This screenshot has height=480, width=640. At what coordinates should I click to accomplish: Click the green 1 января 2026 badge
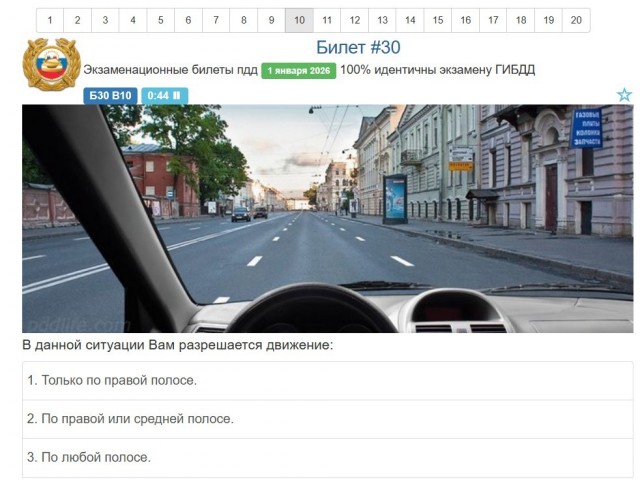(x=299, y=71)
